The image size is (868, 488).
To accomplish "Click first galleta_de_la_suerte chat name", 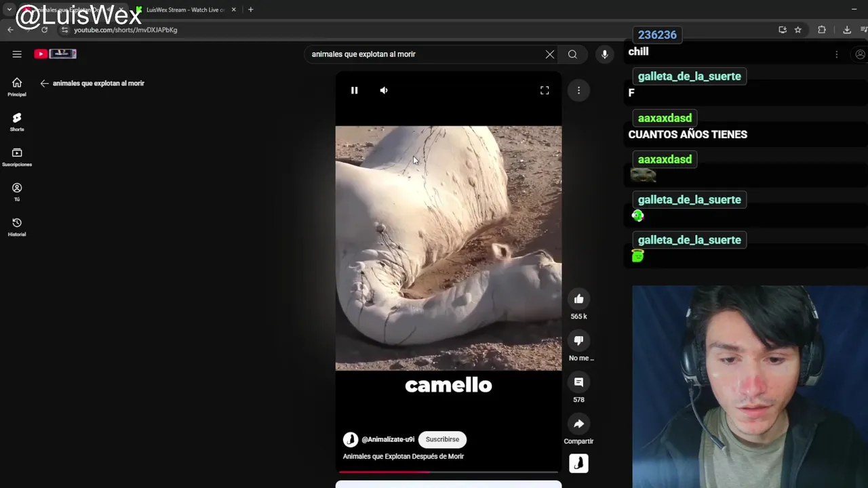I will click(x=689, y=77).
